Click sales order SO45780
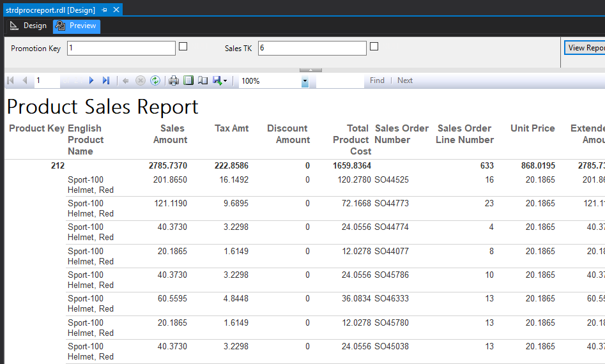Screen dimensions: 605x364 (x=392, y=322)
